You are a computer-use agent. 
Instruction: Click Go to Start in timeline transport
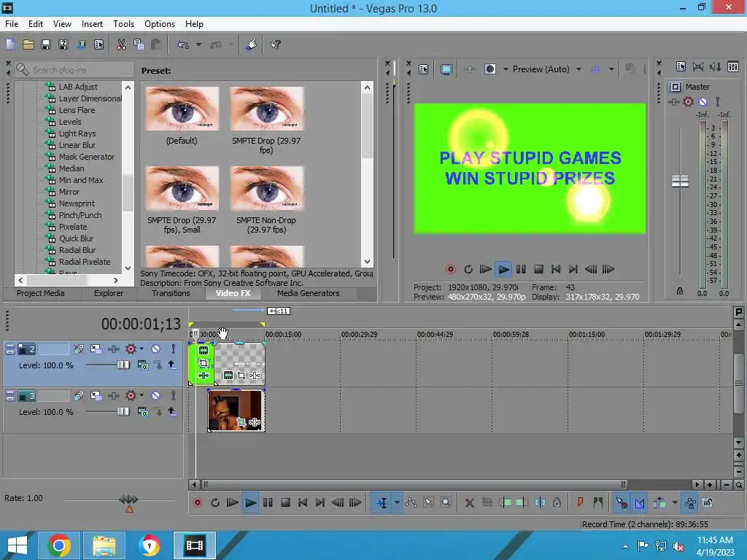pyautogui.click(x=303, y=502)
